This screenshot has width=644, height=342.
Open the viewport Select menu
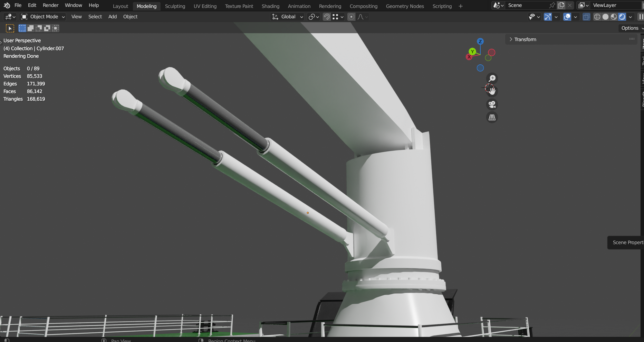[95, 17]
